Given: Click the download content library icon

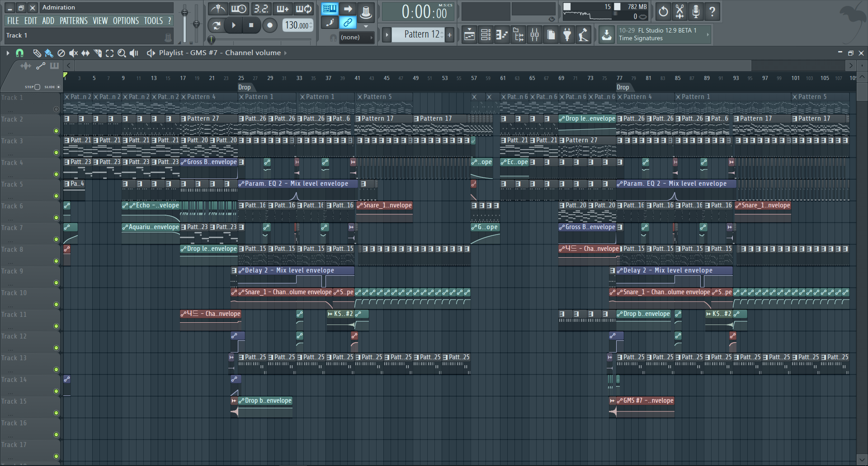Looking at the screenshot, I should pos(607,35).
